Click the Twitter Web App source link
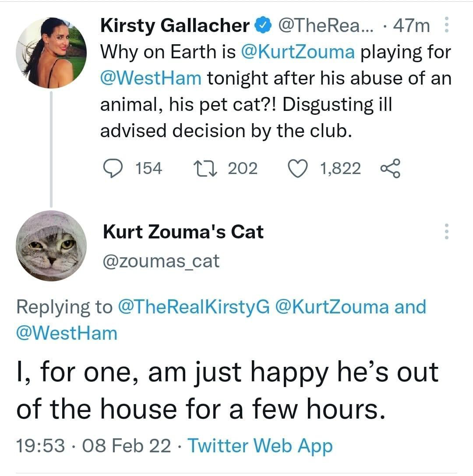The height and width of the screenshot is (476, 473). click(260, 446)
